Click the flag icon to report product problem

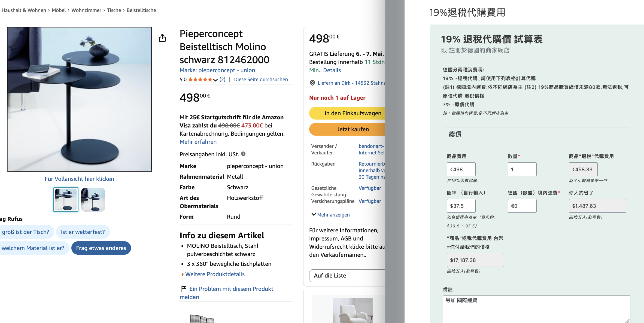point(184,289)
